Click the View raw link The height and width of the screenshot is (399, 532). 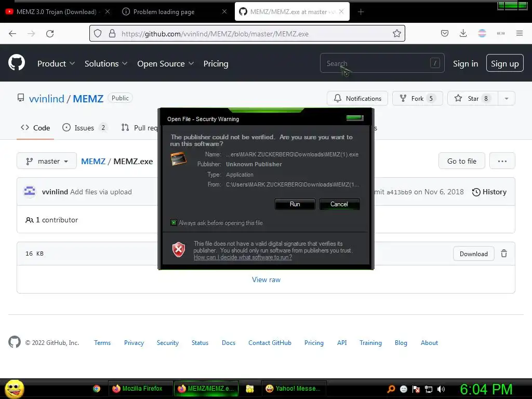coord(266,280)
